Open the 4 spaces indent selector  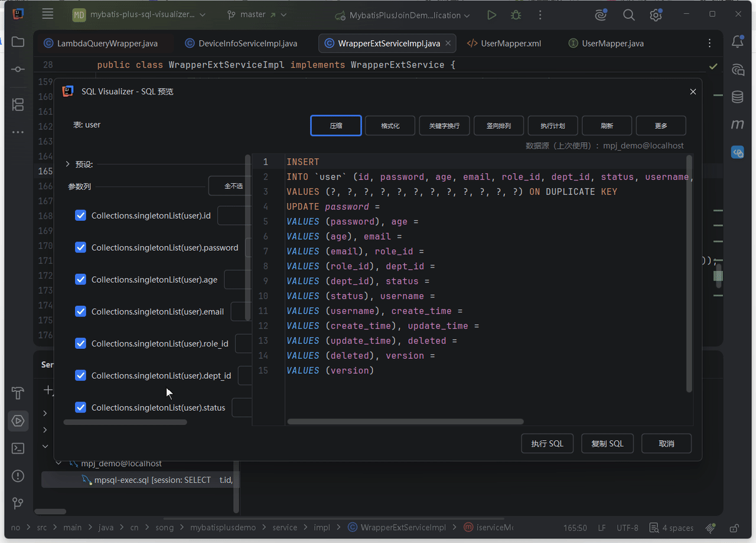[x=671, y=528]
